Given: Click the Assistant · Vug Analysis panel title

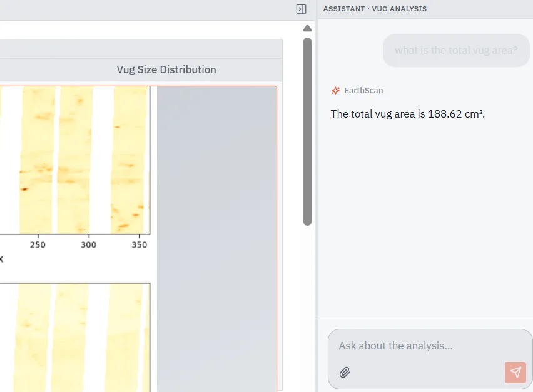Looking at the screenshot, I should coord(375,9).
